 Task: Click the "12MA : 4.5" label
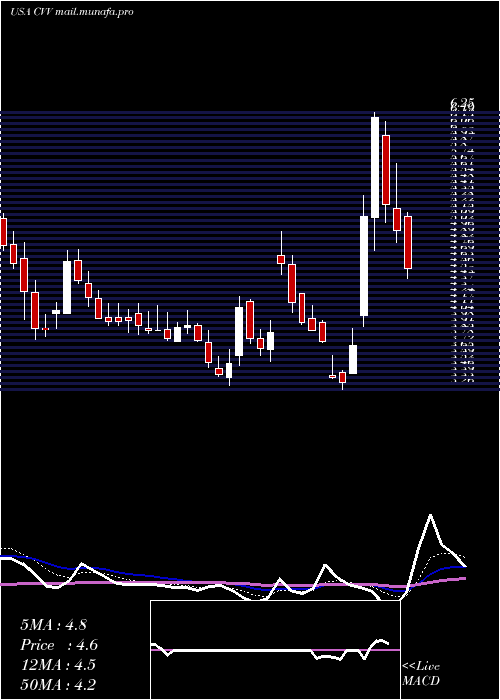point(58,665)
